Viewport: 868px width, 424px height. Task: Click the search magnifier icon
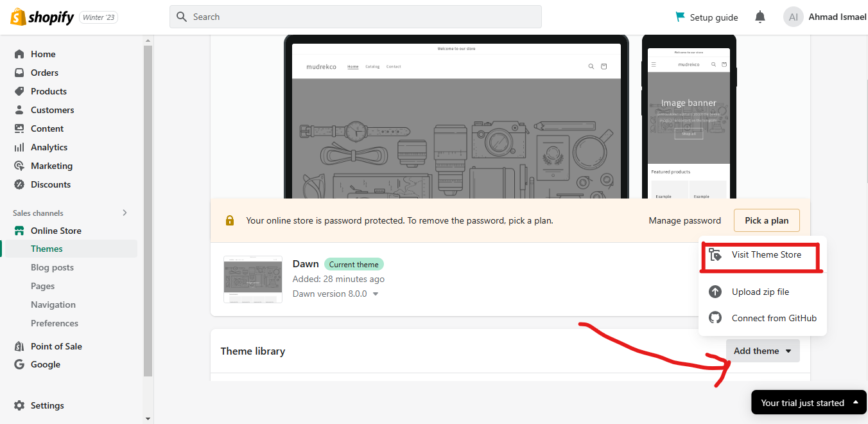182,17
